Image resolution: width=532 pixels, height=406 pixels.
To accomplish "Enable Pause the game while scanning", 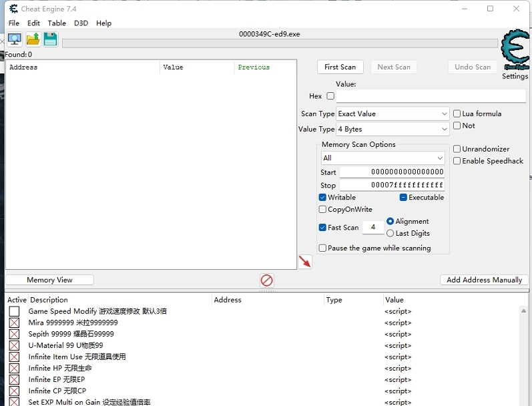I will 322,248.
